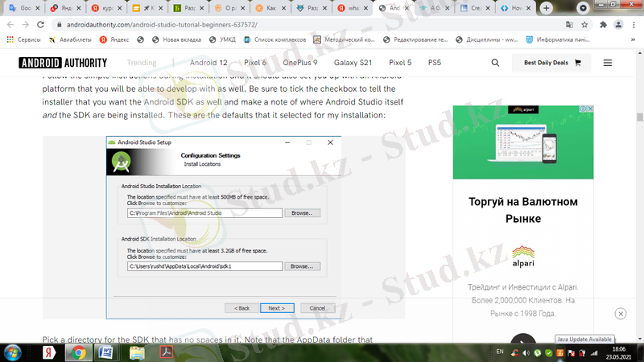This screenshot has height=362, width=644.
Task: Click the translate page icon
Action: [x=569, y=25]
